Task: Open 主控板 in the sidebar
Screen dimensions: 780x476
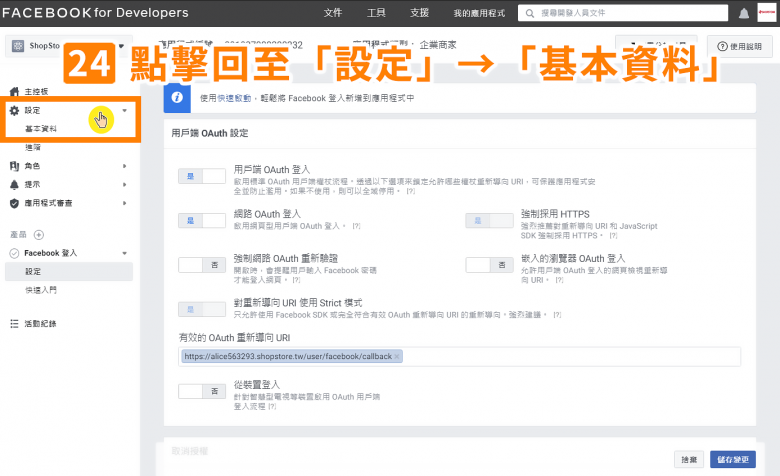Action: (36, 92)
